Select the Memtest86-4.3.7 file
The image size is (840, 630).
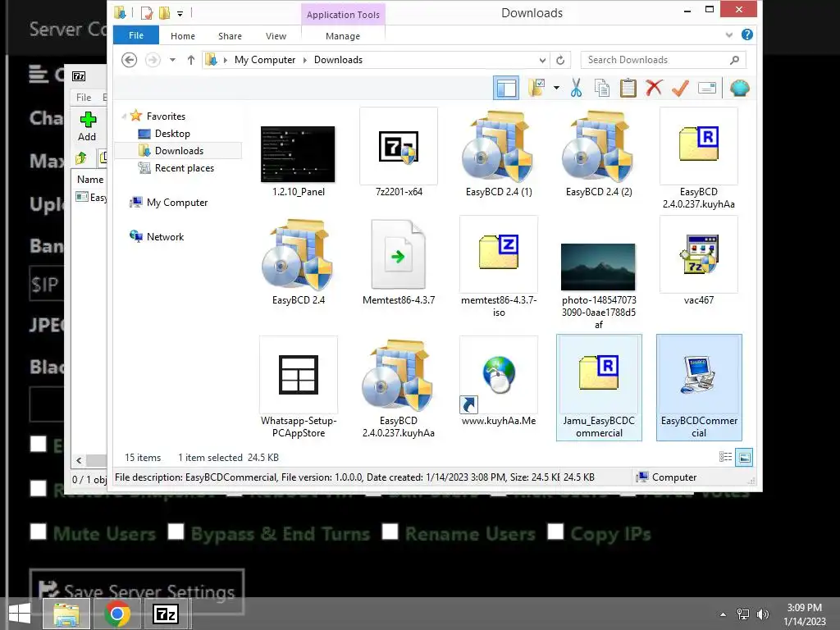(x=399, y=262)
